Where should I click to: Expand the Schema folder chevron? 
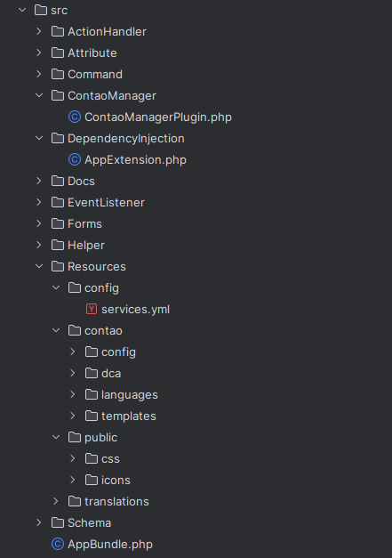[39, 522]
